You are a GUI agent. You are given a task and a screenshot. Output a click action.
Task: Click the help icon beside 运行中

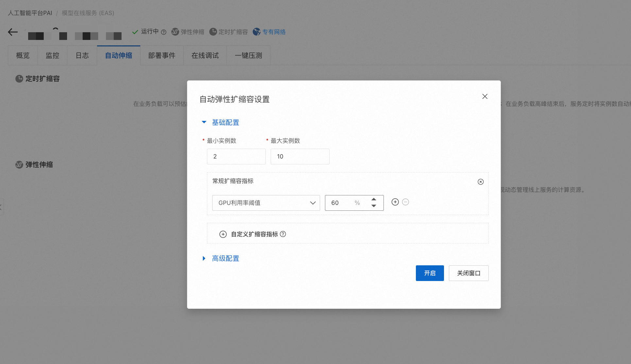164,32
